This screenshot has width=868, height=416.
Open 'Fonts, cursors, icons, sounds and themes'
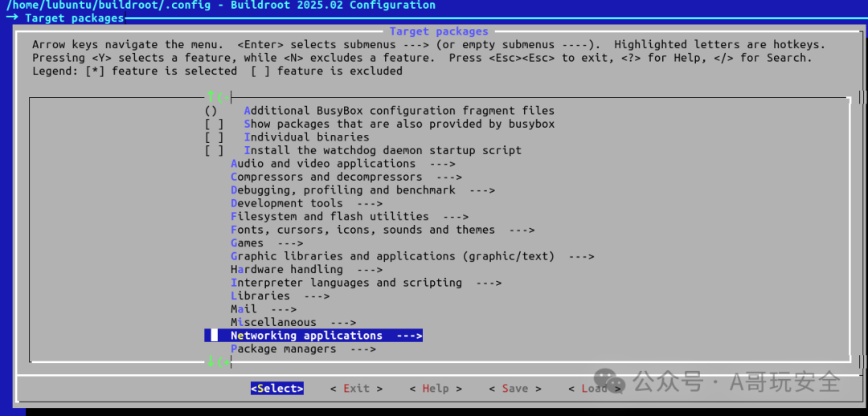(383, 230)
